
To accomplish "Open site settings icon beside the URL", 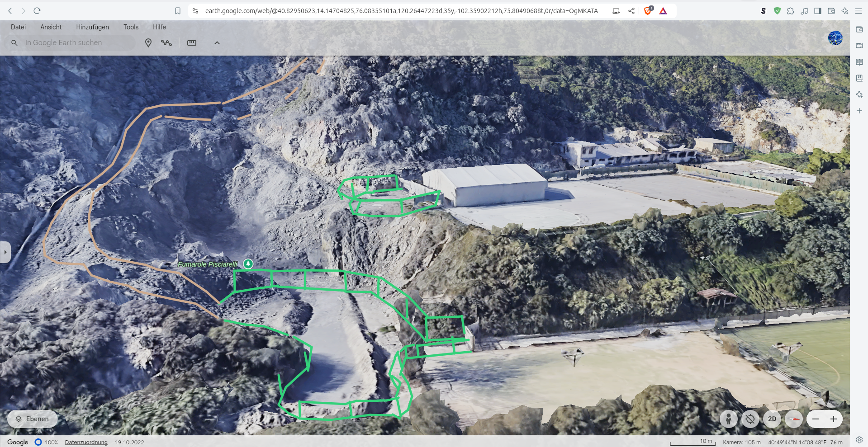I will tap(195, 11).
